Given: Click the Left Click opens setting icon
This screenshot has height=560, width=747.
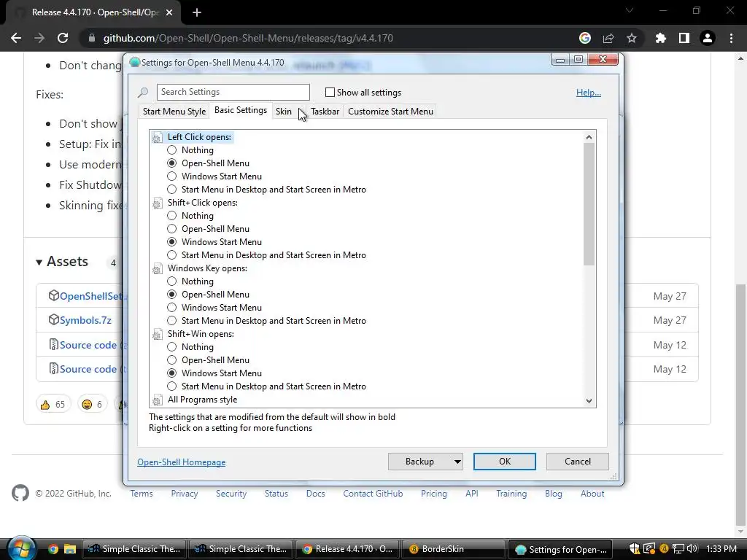Looking at the screenshot, I should (x=157, y=138).
